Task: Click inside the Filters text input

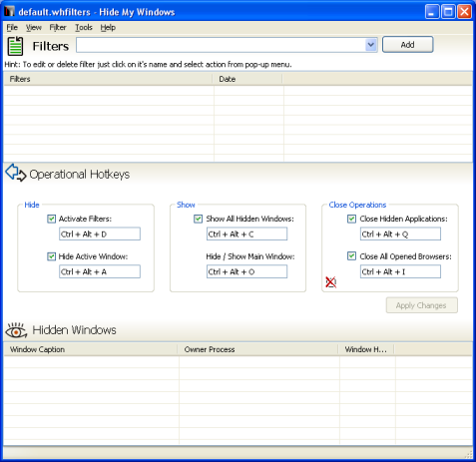Action: [x=221, y=45]
